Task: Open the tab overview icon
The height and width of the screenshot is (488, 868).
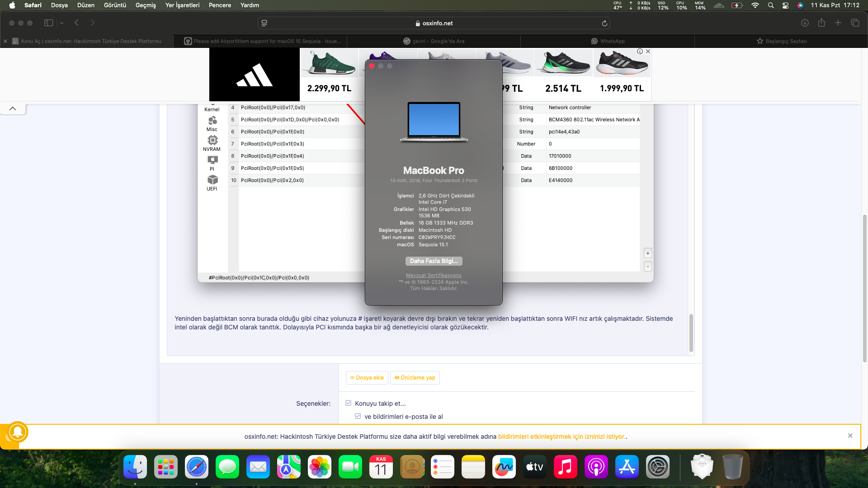Action: [855, 23]
